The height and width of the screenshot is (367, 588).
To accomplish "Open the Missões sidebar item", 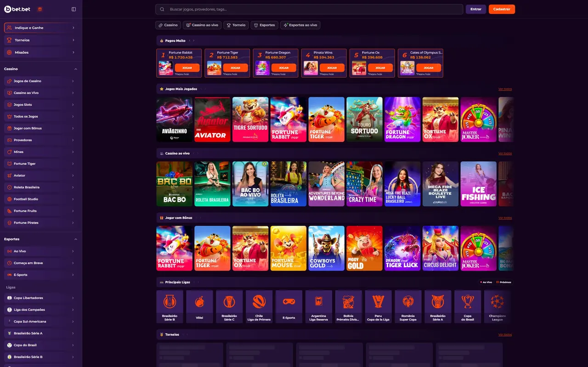I will coord(41,53).
